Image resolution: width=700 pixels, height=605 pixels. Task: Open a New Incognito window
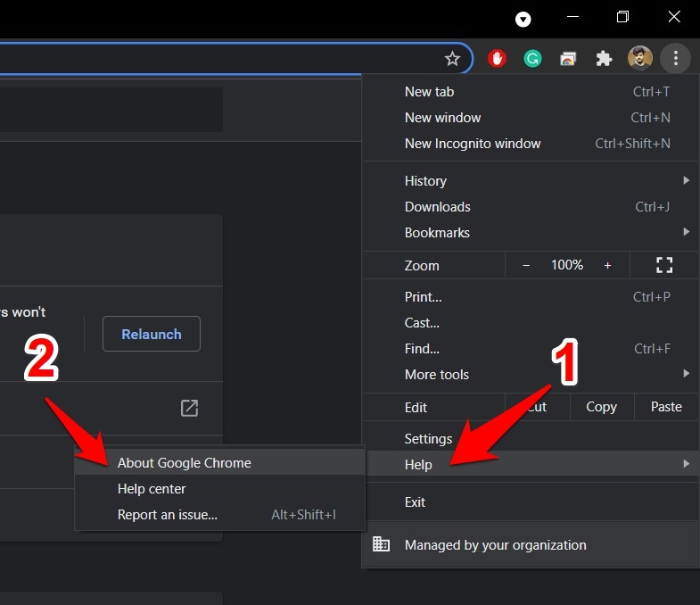coord(531,144)
